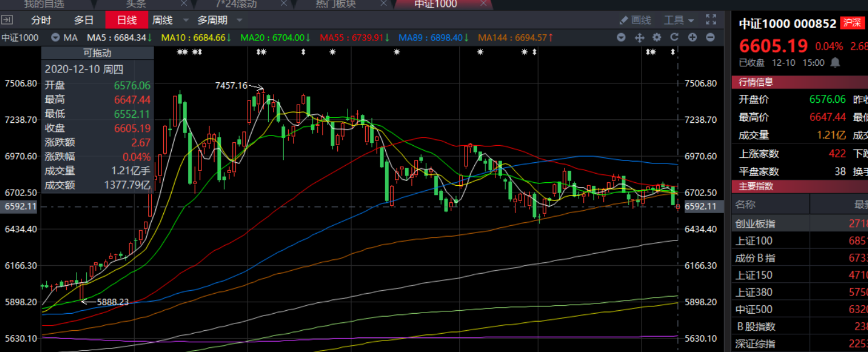868x352 pixels.
Task: Click the MA144 : 6694.57 indicator label
Action: pyautogui.click(x=516, y=38)
